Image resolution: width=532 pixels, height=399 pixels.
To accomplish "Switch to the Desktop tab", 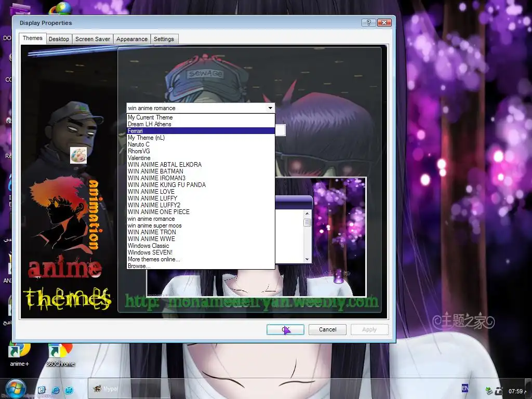I will [x=59, y=39].
